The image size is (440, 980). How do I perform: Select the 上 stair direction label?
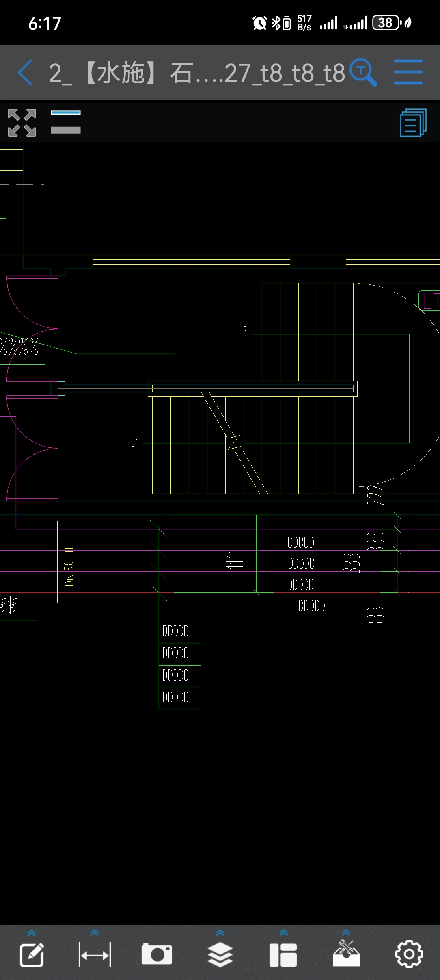click(x=135, y=441)
